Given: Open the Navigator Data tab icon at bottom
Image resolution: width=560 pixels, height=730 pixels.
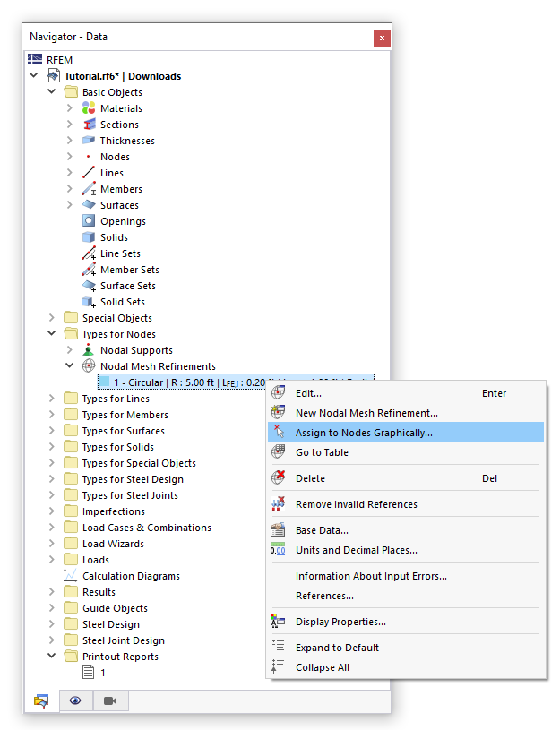Looking at the screenshot, I should coord(41,700).
